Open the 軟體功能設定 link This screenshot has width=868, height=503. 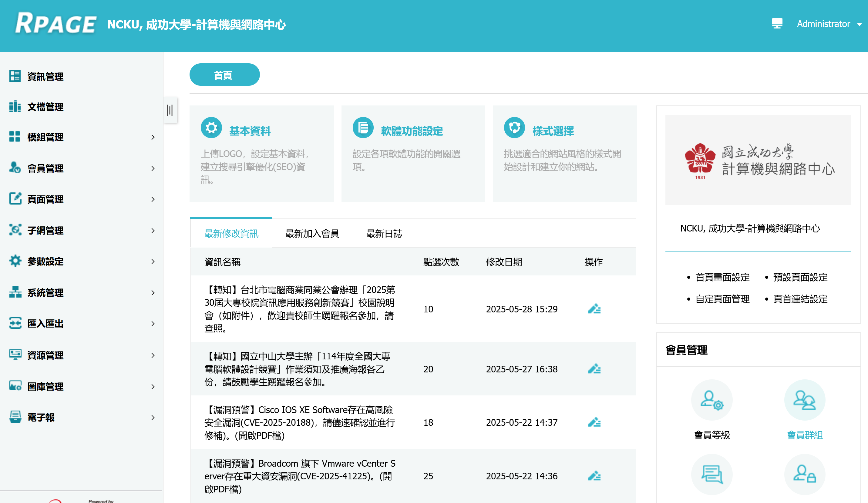[412, 131]
